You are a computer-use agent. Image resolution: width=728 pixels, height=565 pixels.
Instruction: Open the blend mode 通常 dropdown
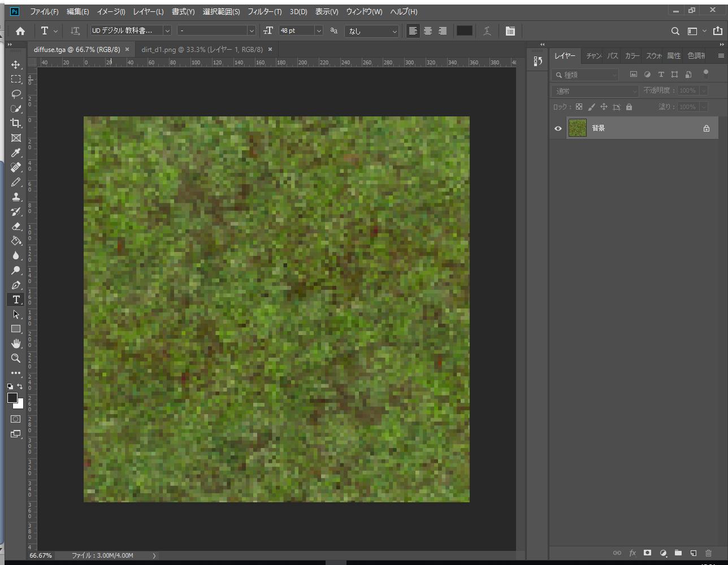pyautogui.click(x=595, y=91)
